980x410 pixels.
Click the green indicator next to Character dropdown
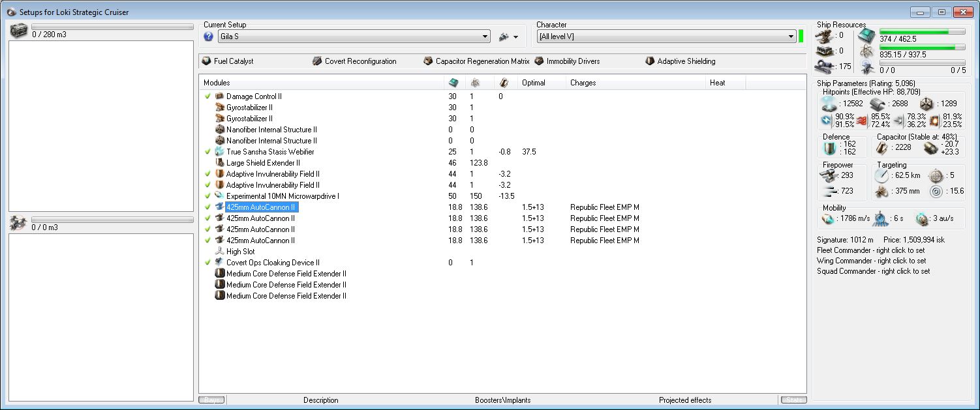[801, 37]
